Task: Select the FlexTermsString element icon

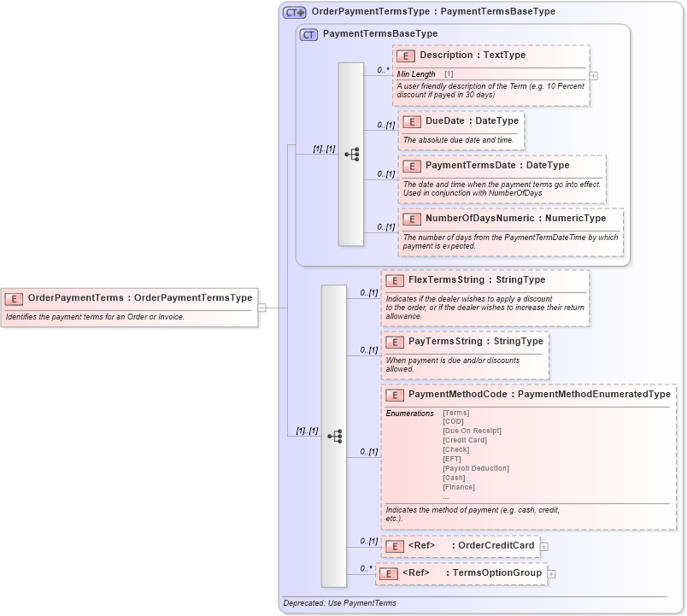Action: [x=394, y=279]
